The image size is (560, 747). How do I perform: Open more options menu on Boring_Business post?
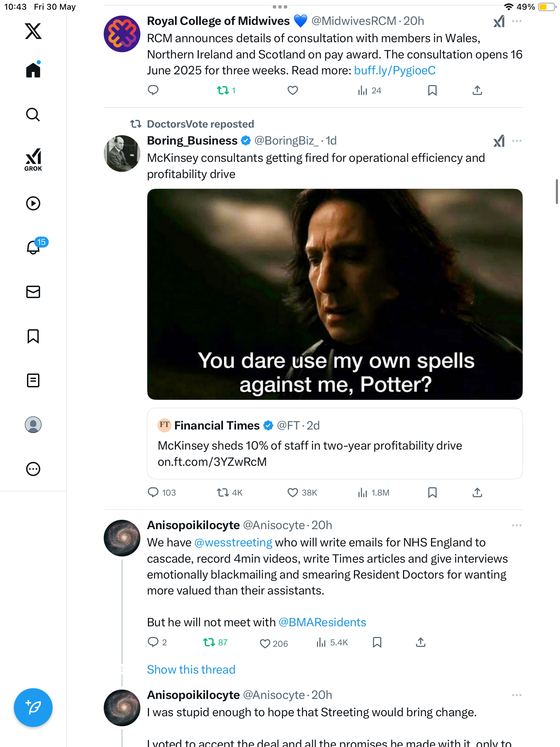tap(517, 141)
